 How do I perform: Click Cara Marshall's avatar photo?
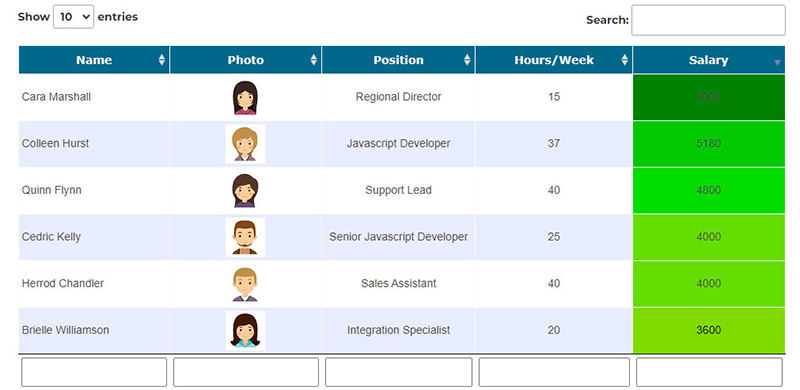[x=245, y=98]
